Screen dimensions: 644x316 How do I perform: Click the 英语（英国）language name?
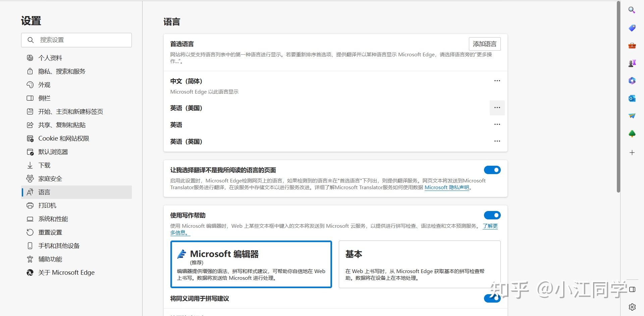point(186,142)
